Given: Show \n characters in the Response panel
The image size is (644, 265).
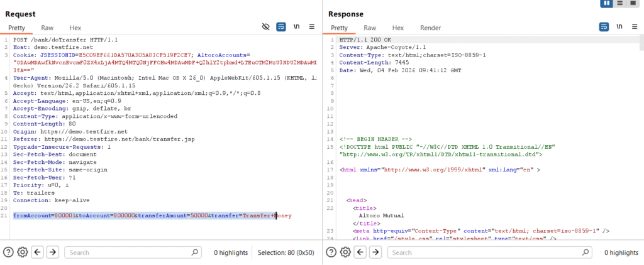Looking at the screenshot, I should [x=619, y=27].
